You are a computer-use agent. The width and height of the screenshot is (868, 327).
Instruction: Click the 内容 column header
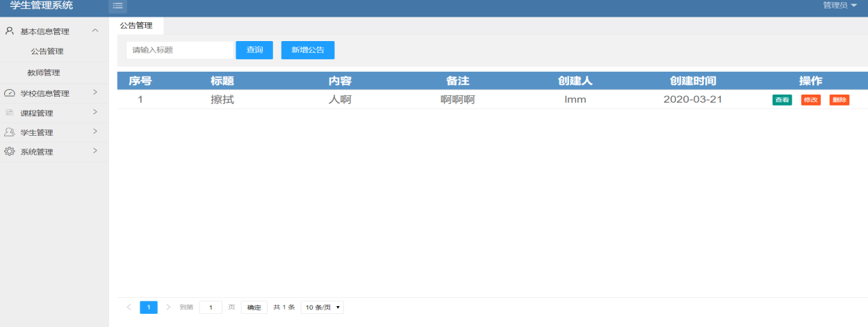pos(340,81)
